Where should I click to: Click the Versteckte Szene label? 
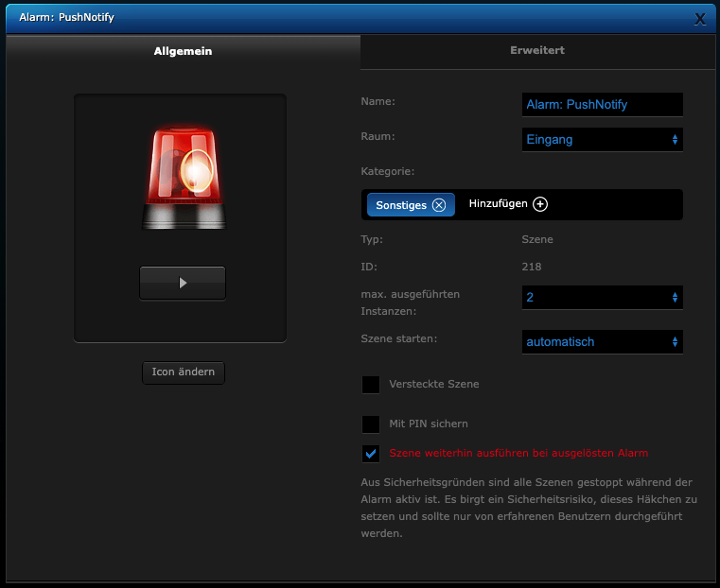tap(434, 384)
